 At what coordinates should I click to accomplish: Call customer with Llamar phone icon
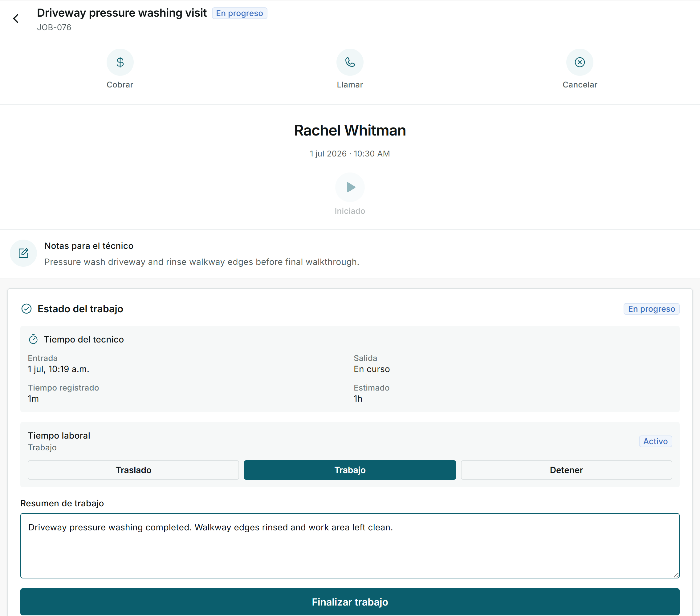(x=350, y=62)
